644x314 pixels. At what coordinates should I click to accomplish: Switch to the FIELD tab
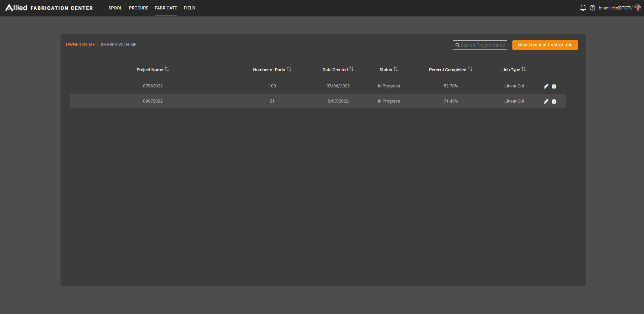click(190, 8)
